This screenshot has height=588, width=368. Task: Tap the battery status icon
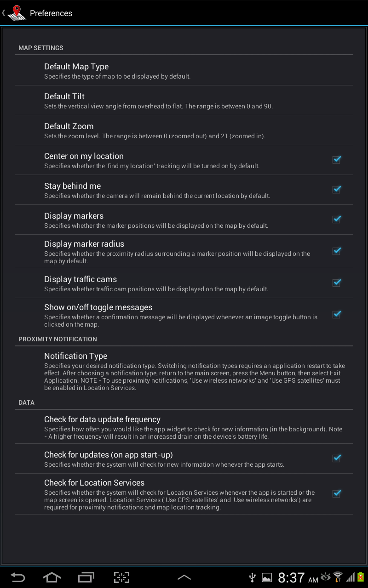[361, 577]
